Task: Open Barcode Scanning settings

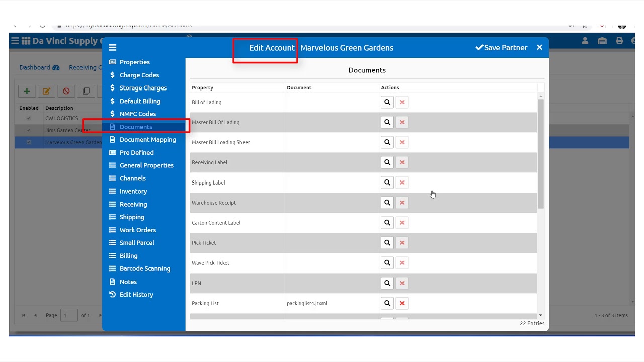Action: pos(144,268)
